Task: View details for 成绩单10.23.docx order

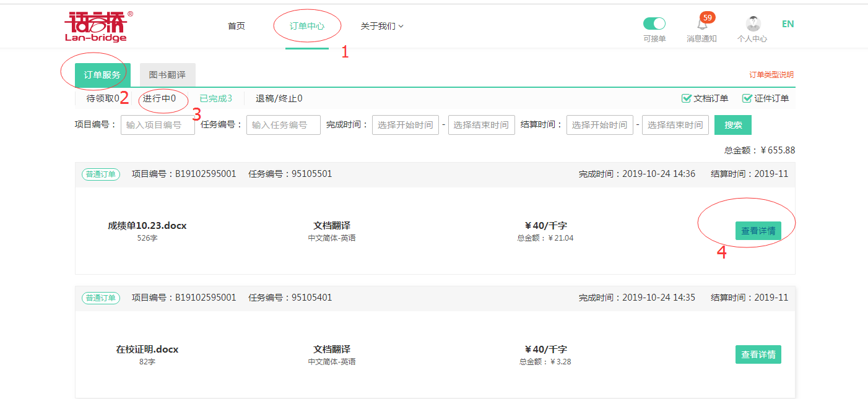Action: [758, 231]
